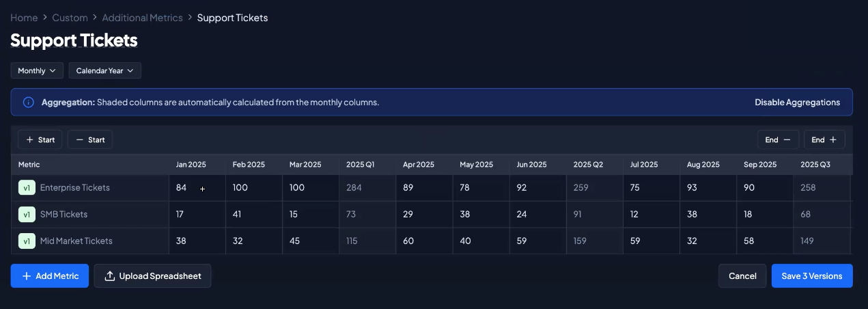Click Add Metric button

tap(50, 276)
